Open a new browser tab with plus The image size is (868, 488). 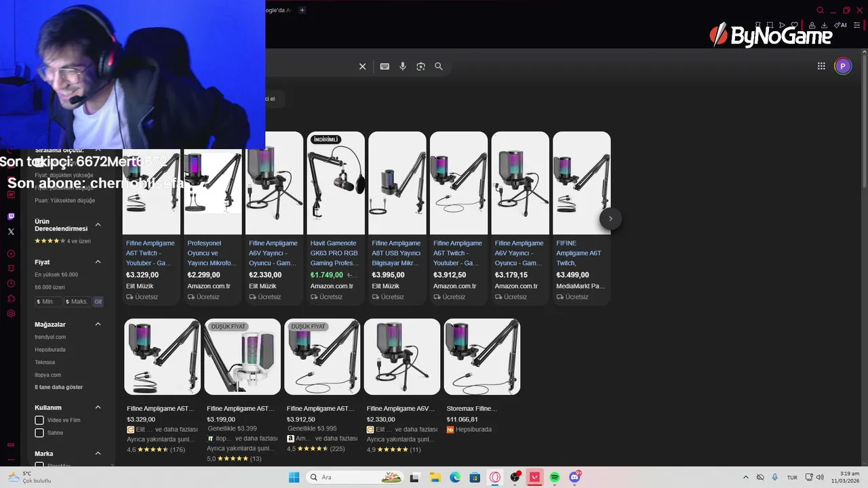(302, 10)
